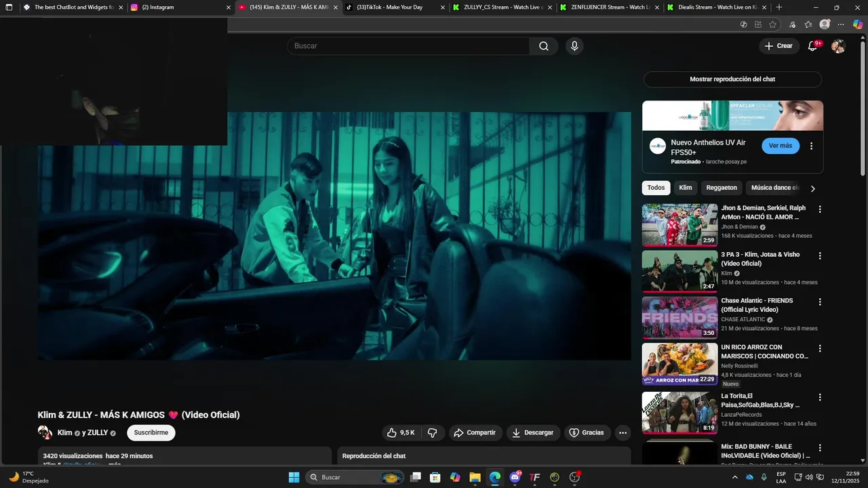
Task: Open Task View on taskbar
Action: [416, 477]
